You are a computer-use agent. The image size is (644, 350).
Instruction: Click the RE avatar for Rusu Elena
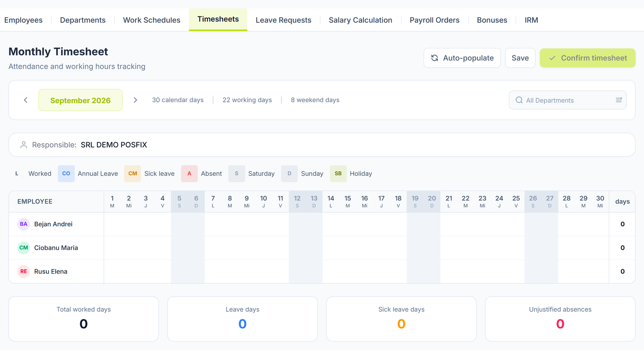click(24, 271)
